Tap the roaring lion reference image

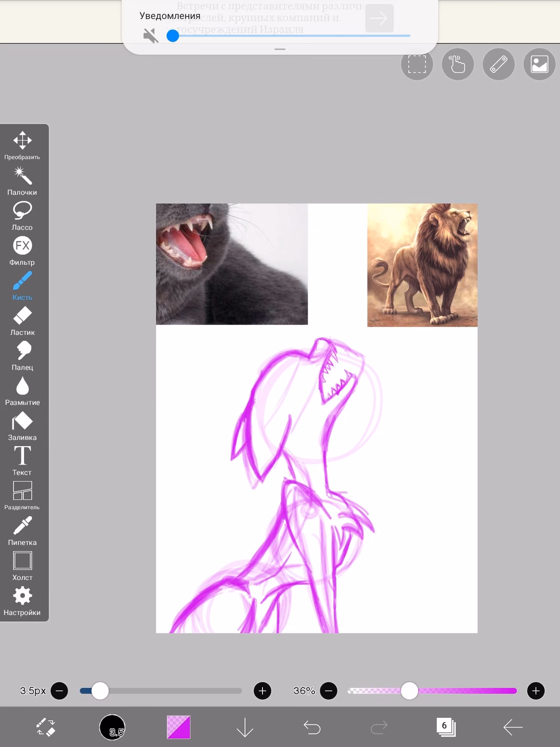[422, 265]
